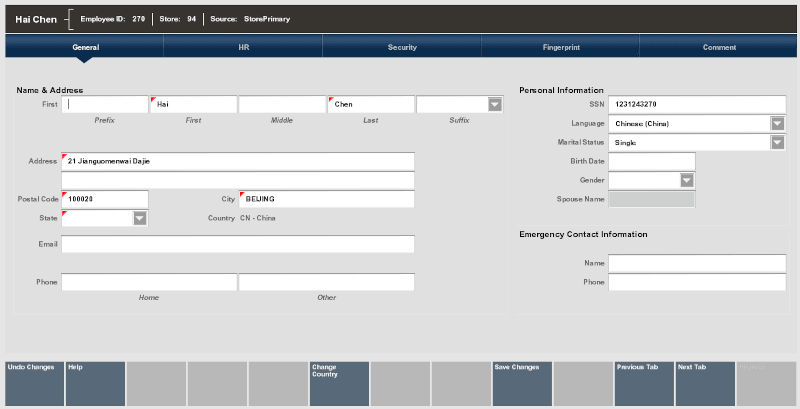Click the Birth Date field

[x=652, y=161]
